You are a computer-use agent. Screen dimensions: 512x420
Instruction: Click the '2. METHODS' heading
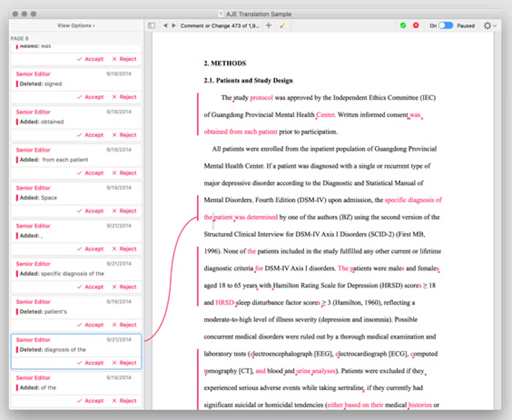click(x=225, y=63)
